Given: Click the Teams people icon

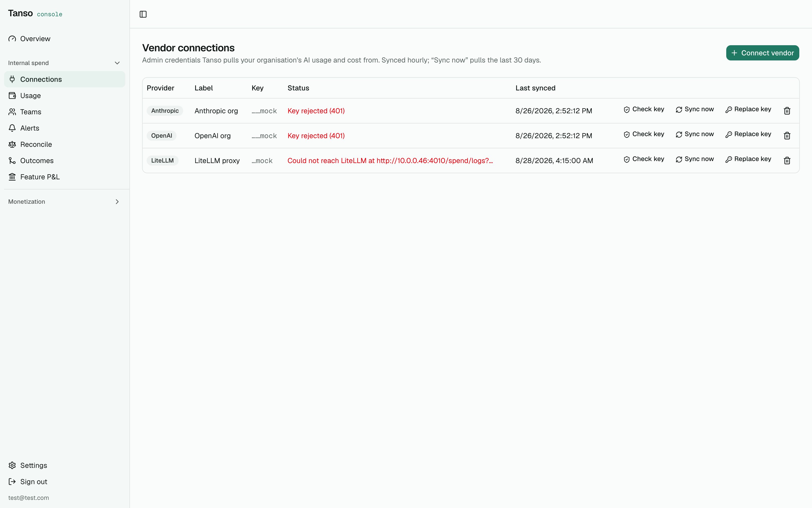Looking at the screenshot, I should 12,112.
